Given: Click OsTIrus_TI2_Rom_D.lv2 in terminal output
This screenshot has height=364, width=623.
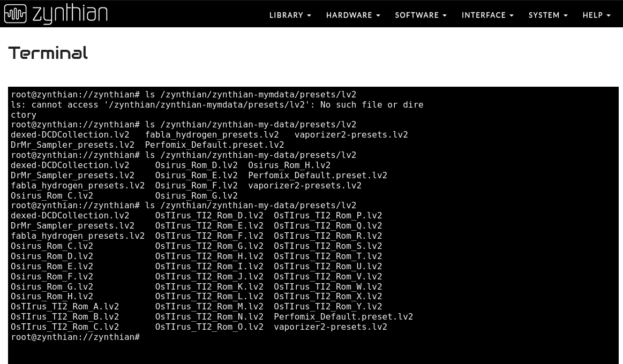Looking at the screenshot, I should 209,216.
